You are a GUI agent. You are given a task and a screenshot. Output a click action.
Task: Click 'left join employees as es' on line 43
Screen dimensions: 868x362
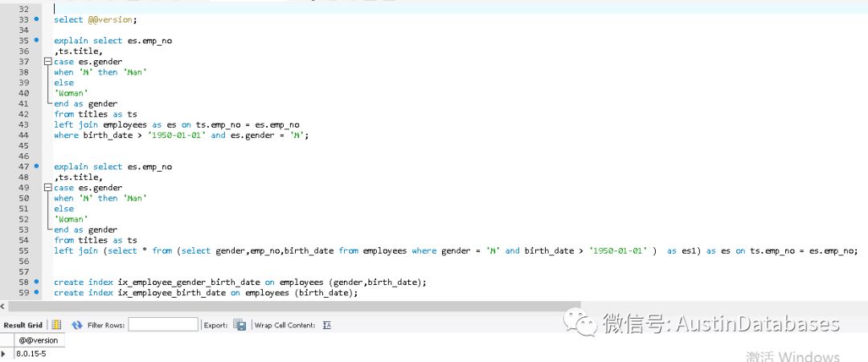[x=115, y=124]
